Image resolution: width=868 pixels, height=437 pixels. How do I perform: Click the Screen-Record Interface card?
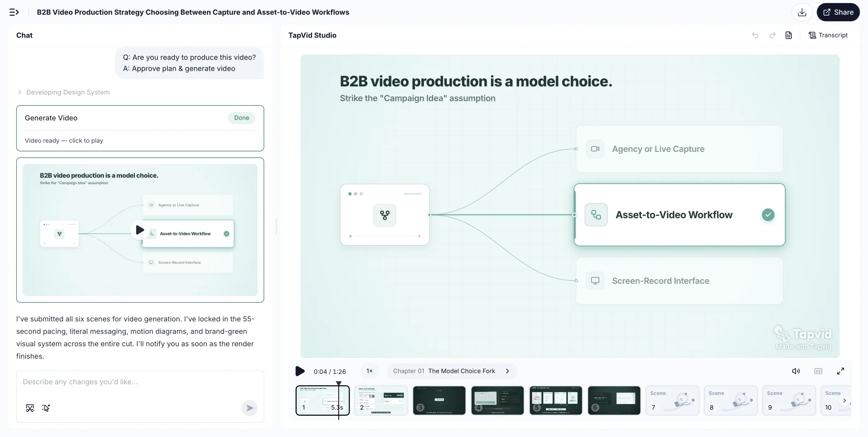click(x=679, y=281)
